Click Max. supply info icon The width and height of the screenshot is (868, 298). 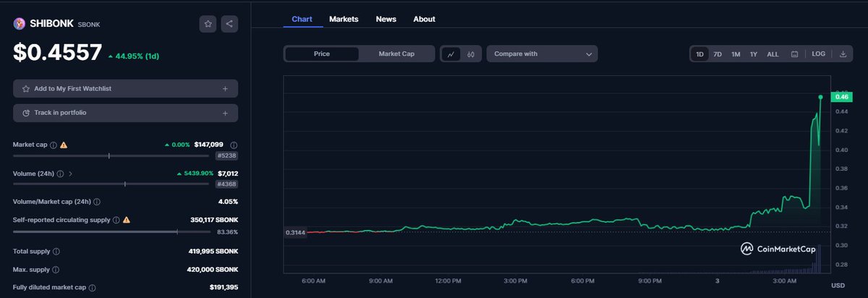pyautogui.click(x=55, y=269)
